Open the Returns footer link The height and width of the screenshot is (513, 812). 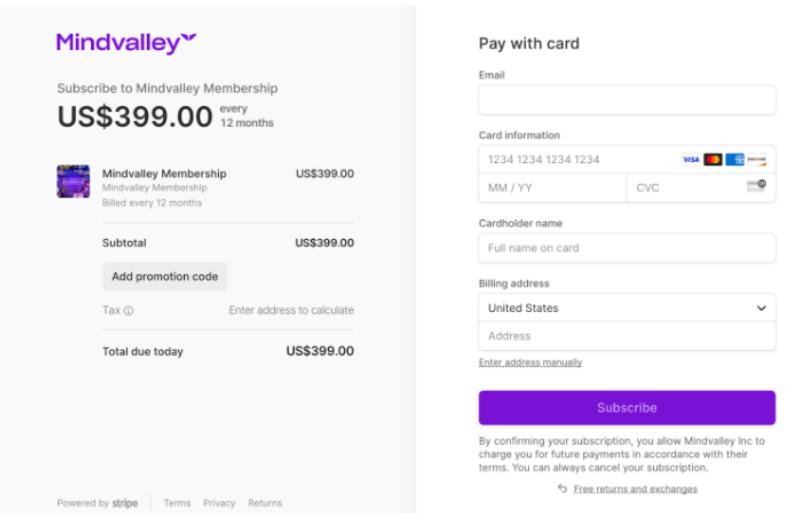click(x=265, y=503)
